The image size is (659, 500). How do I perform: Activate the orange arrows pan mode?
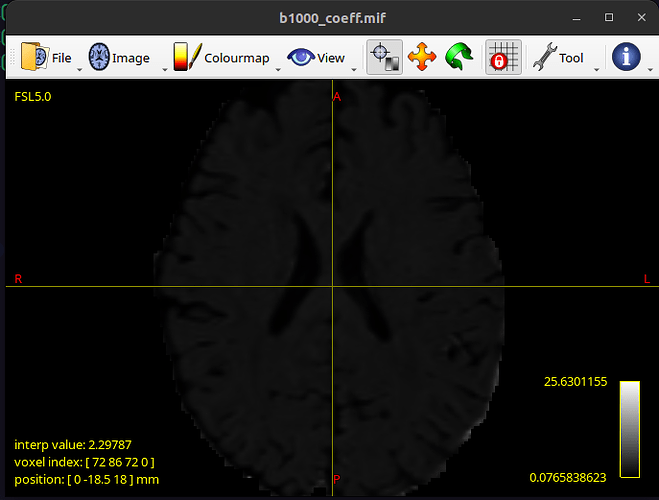[422, 58]
